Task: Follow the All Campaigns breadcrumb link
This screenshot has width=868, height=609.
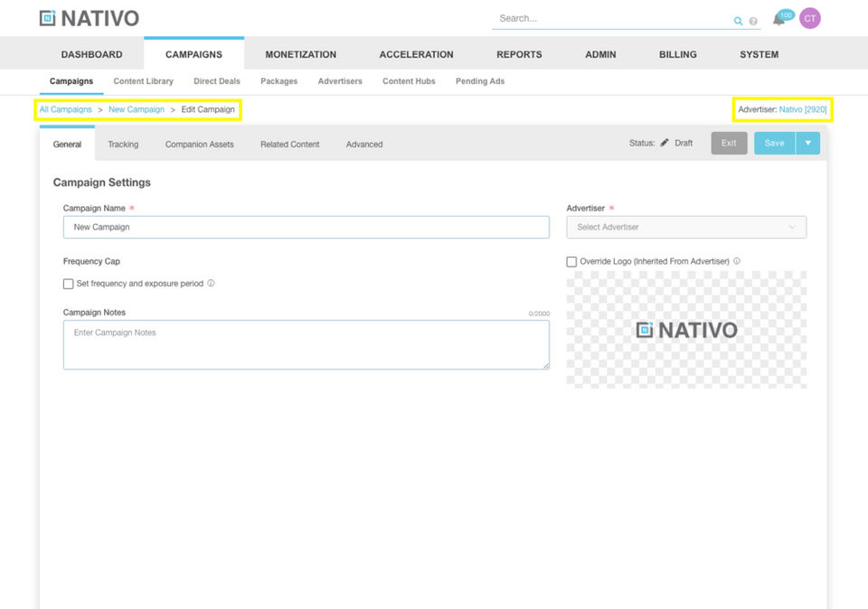Action: click(65, 109)
